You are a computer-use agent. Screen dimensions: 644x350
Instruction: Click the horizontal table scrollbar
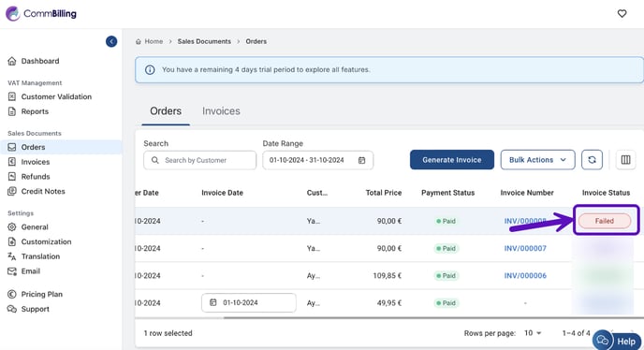coord(432,317)
